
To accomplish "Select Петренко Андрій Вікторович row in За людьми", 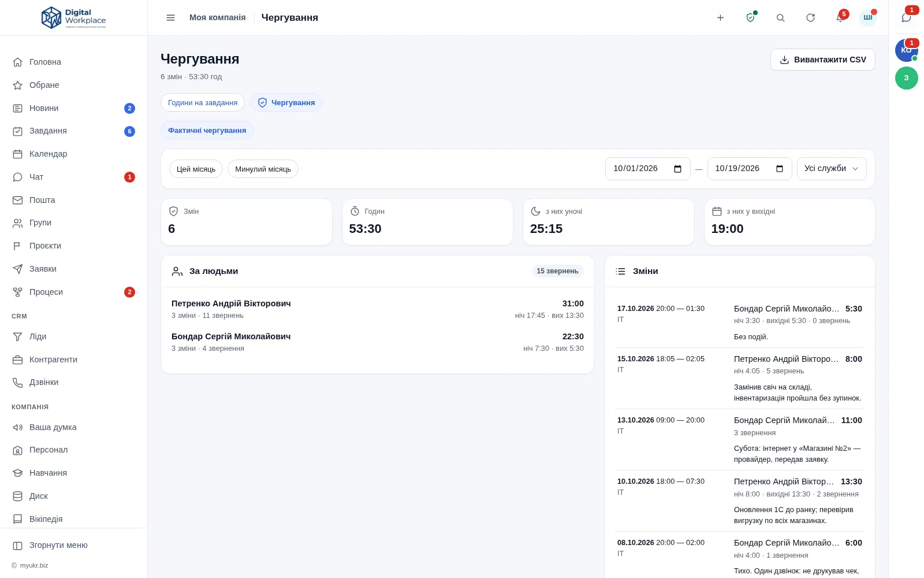I will pyautogui.click(x=378, y=309).
